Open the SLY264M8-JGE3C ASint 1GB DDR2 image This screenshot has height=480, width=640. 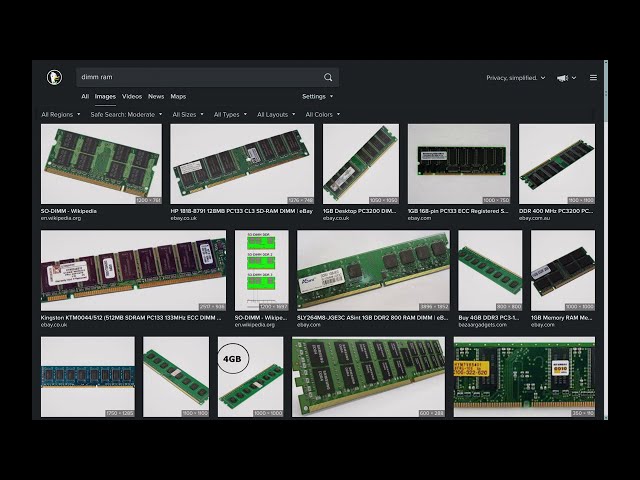(x=373, y=270)
